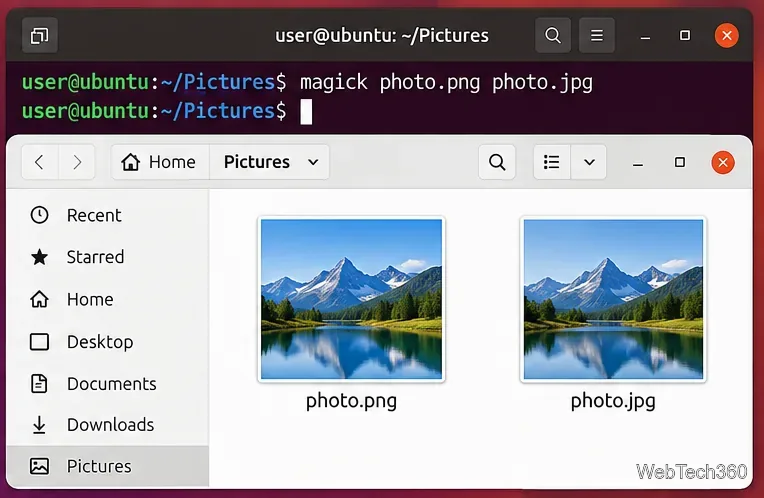Close the file manager window
The height and width of the screenshot is (498, 764).
tap(723, 162)
